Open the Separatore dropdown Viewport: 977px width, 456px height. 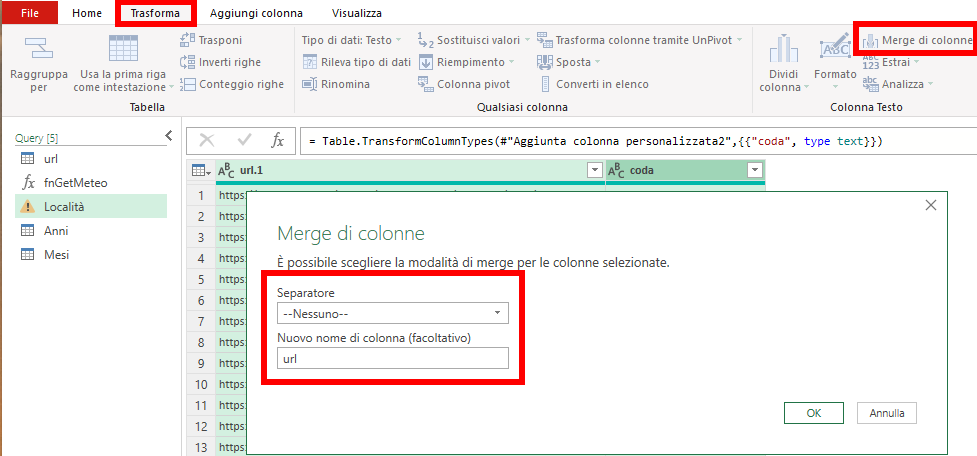coord(393,313)
